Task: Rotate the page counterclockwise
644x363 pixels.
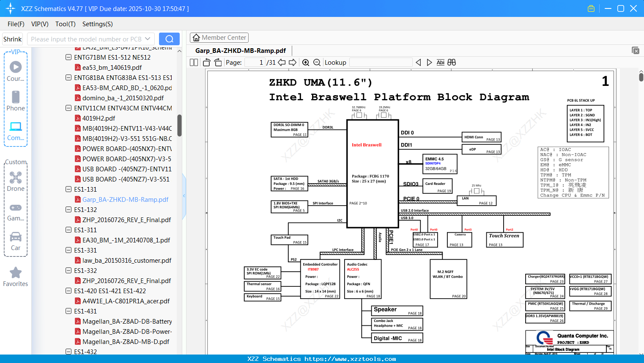Action: 207,63
